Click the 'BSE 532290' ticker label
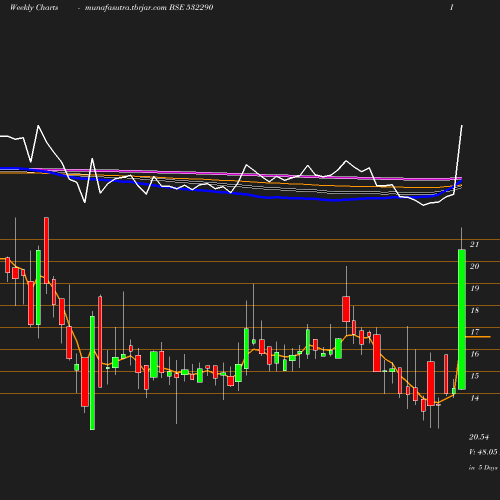500x500 pixels. [x=191, y=7]
